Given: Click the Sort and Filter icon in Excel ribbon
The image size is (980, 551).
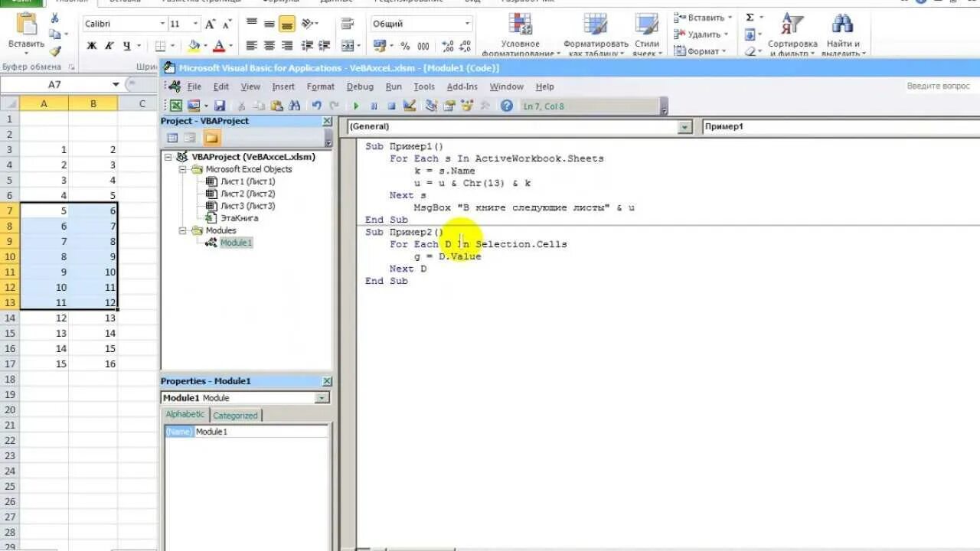Looking at the screenshot, I should (x=792, y=25).
